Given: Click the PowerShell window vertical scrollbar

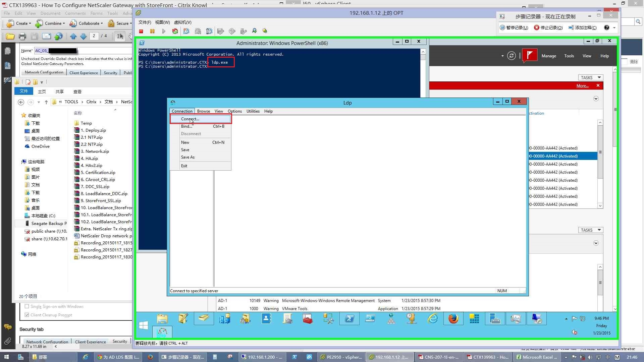Looking at the screenshot, I should tap(423, 73).
